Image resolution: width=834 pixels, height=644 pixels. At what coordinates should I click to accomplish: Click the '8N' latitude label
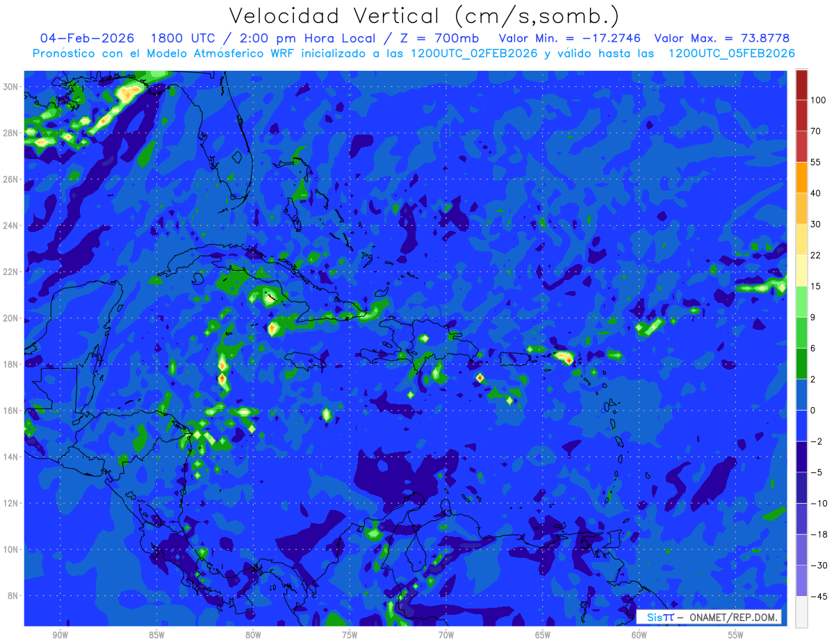coord(14,595)
